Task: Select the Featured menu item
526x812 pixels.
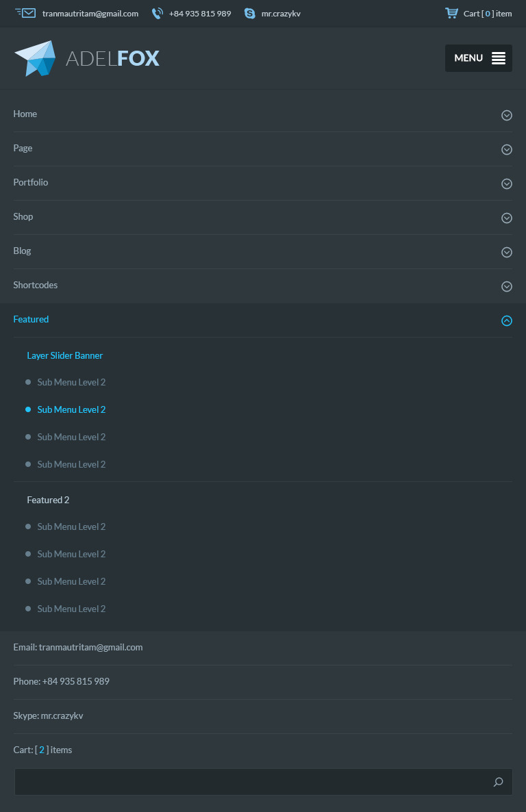Action: click(31, 320)
